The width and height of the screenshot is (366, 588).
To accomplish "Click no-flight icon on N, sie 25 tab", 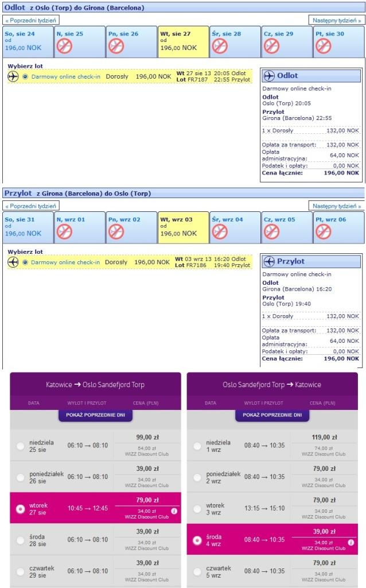I will (64, 47).
